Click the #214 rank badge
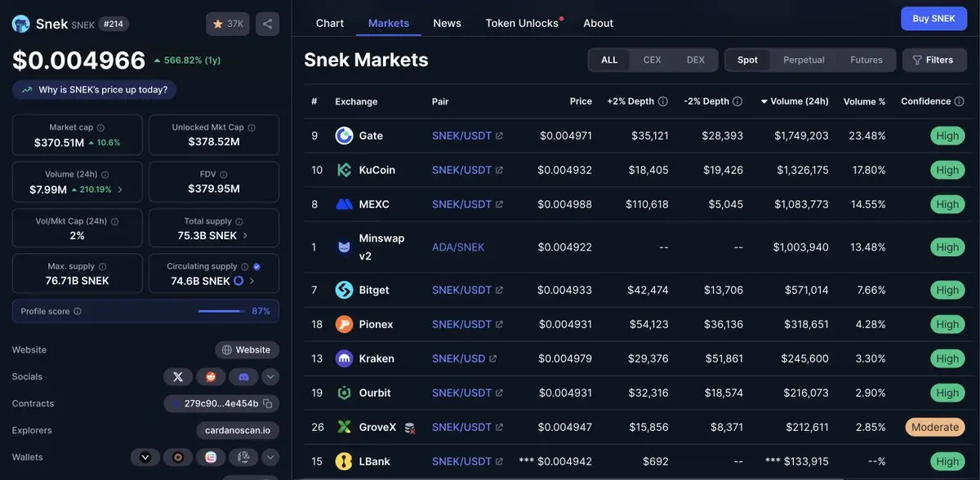The width and height of the screenshot is (980, 480). click(x=114, y=24)
